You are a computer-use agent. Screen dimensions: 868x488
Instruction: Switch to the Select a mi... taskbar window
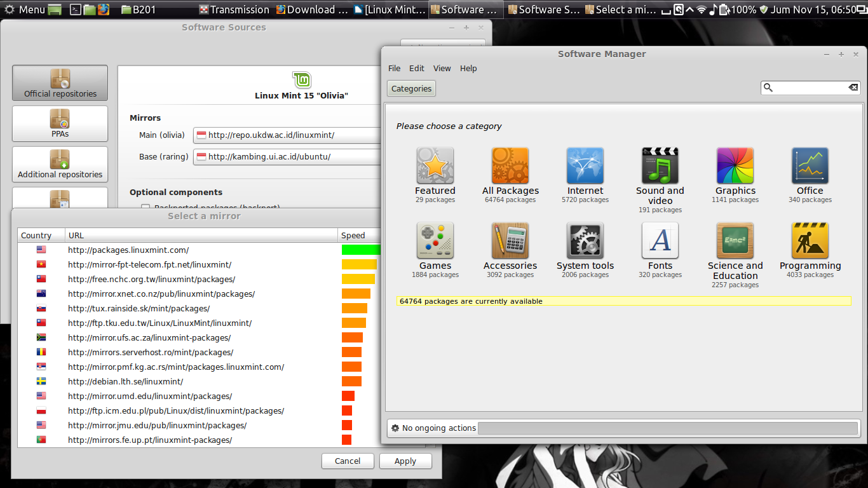tap(621, 10)
